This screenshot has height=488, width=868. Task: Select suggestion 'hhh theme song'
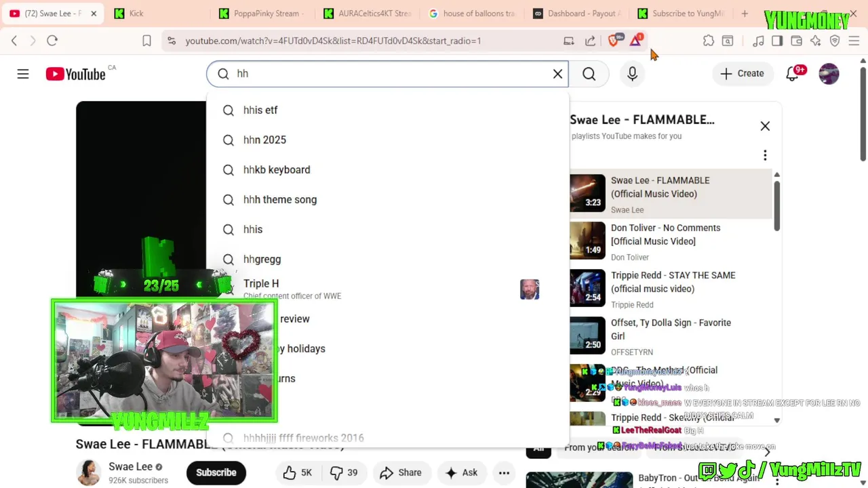(387, 200)
